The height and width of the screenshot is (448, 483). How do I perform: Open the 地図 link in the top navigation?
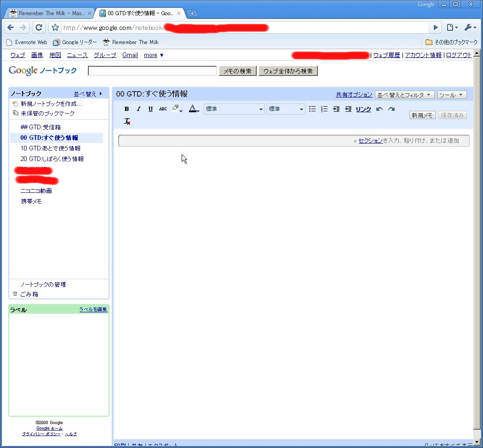55,55
